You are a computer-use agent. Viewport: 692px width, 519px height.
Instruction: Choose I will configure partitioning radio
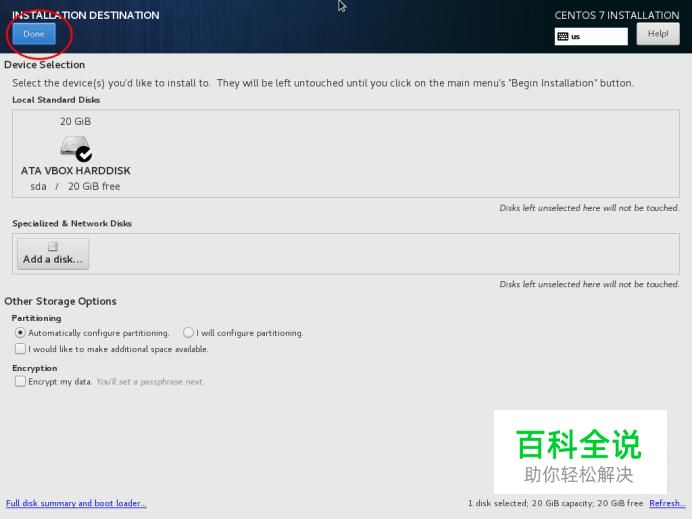click(x=188, y=332)
